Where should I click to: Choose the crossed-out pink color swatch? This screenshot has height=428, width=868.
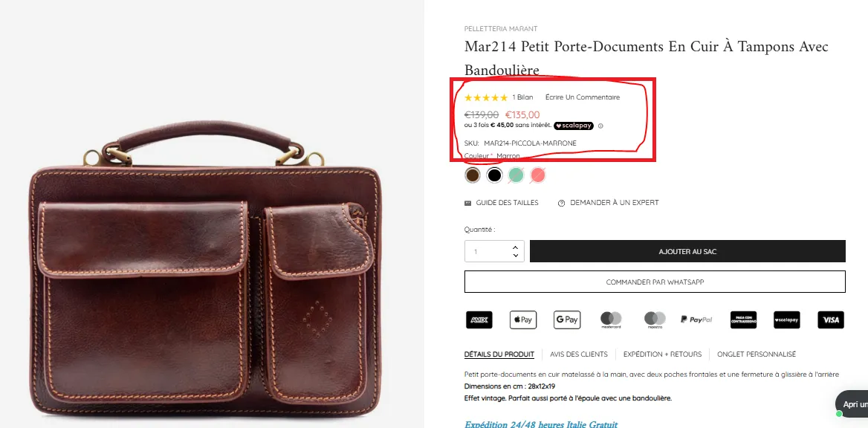point(537,175)
